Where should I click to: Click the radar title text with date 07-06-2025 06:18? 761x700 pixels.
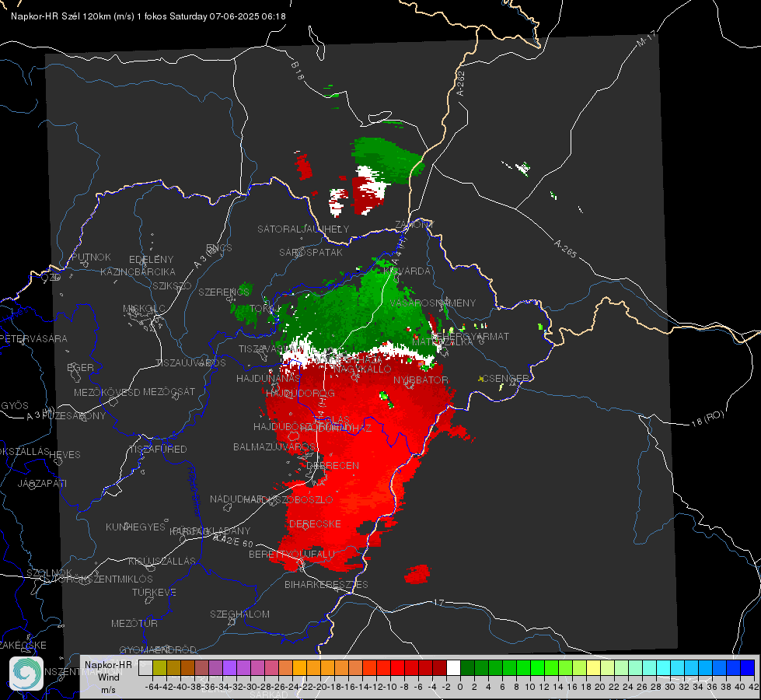click(x=148, y=16)
